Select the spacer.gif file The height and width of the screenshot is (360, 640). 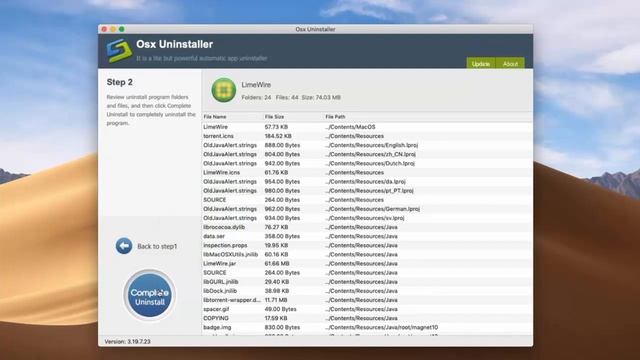pyautogui.click(x=367, y=309)
